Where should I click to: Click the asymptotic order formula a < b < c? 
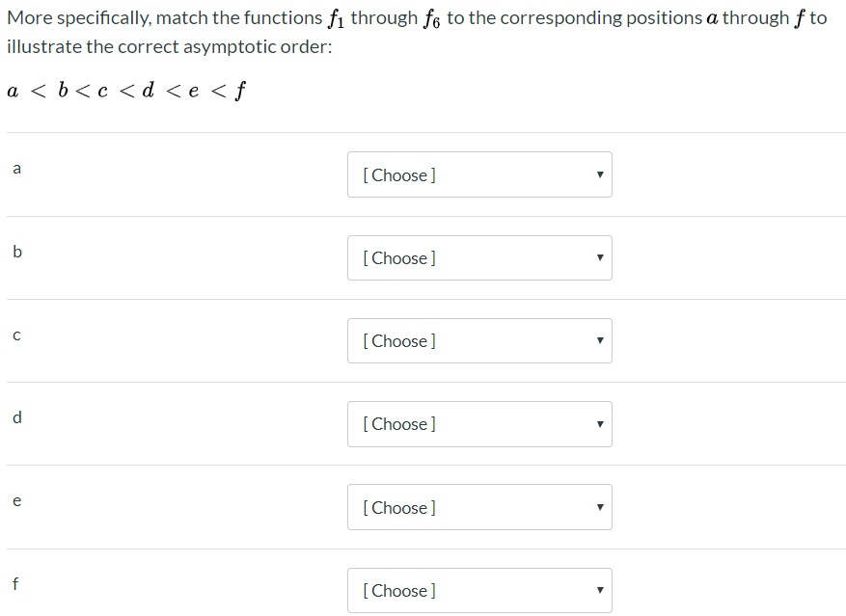pyautogui.click(x=123, y=90)
